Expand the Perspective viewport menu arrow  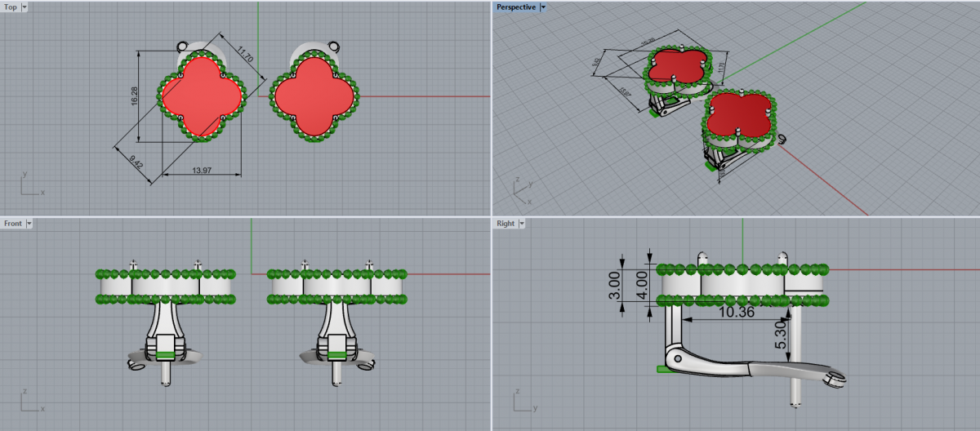pos(543,7)
